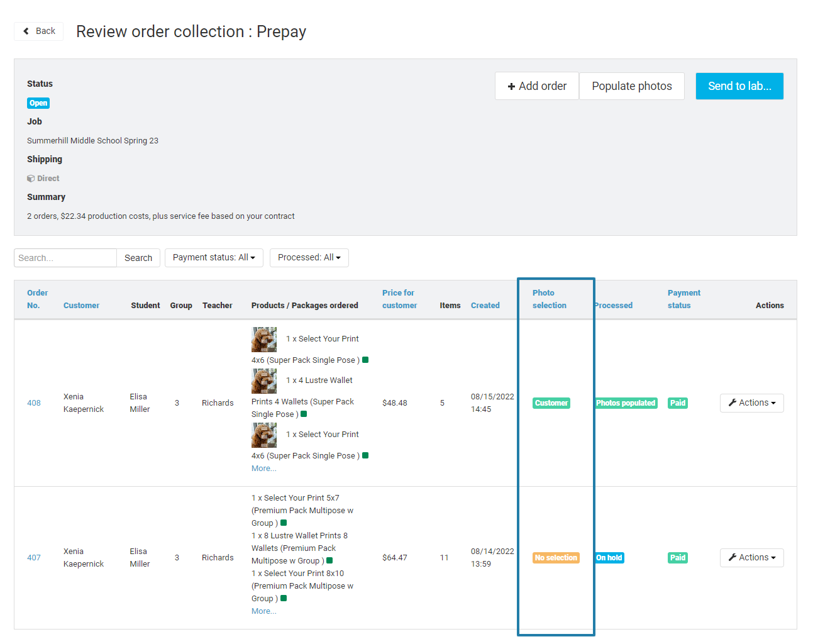Viewport: 813px width, 644px height.
Task: Click the Add order button
Action: (x=536, y=86)
